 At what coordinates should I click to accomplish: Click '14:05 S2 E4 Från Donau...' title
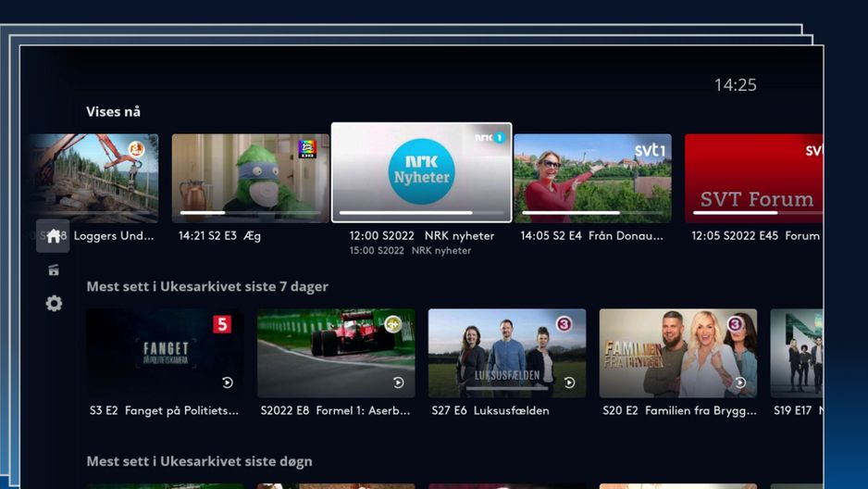pos(591,236)
